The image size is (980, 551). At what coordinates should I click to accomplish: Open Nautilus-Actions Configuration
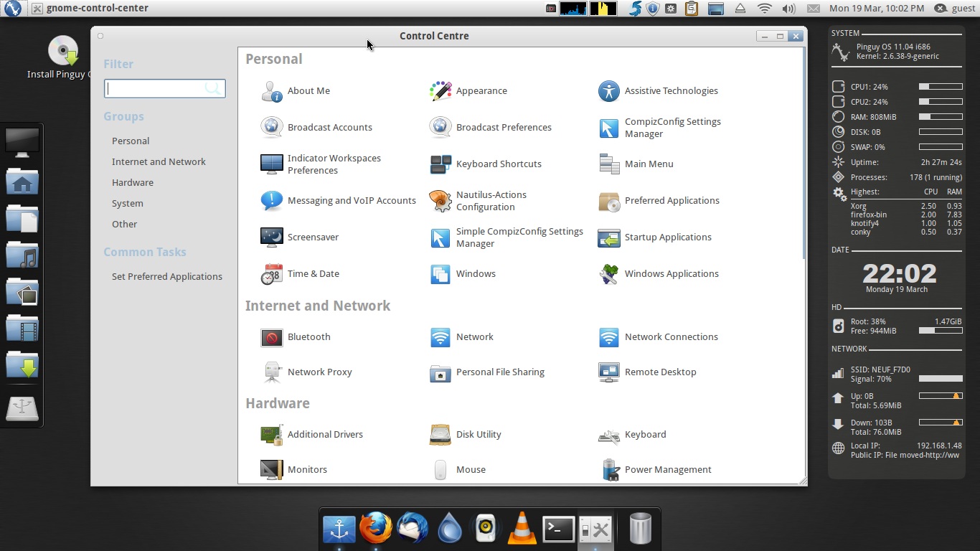pos(478,201)
